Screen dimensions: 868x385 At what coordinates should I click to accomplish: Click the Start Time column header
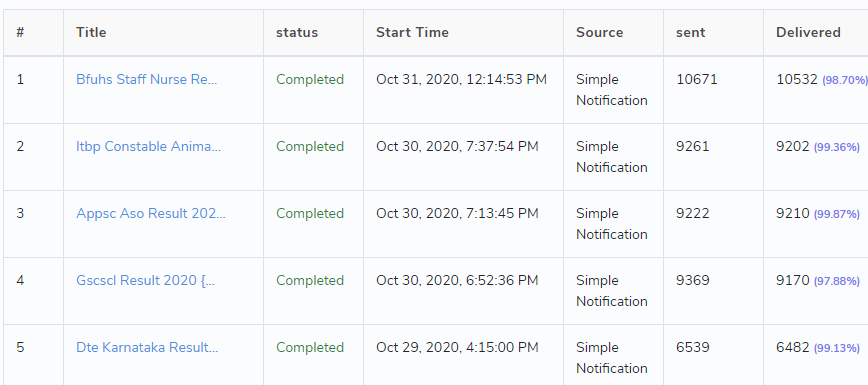(412, 33)
